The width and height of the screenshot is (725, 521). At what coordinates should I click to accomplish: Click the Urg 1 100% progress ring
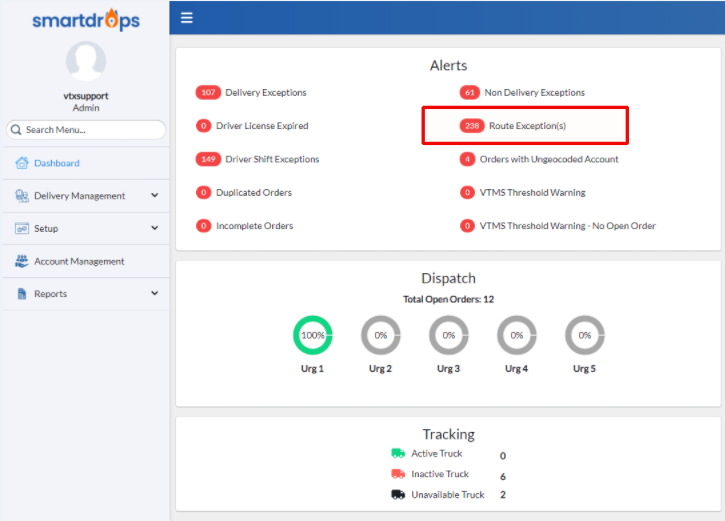(x=313, y=335)
